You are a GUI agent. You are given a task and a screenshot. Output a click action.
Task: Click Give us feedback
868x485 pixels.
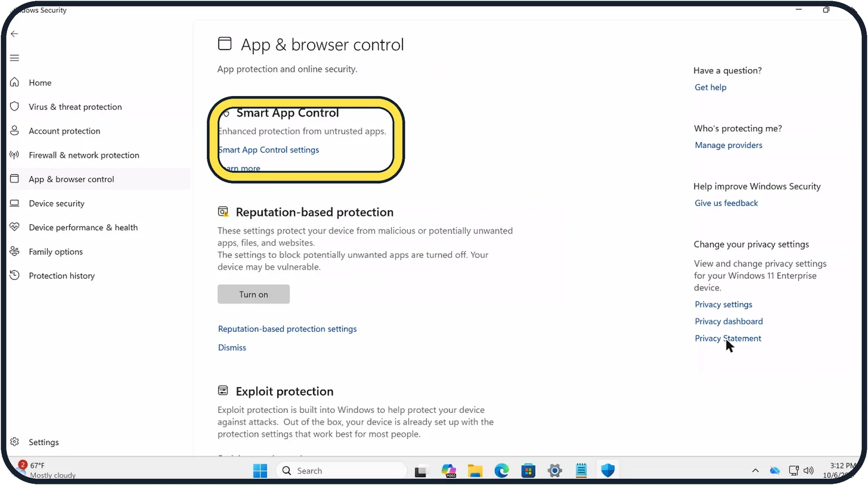pos(726,203)
